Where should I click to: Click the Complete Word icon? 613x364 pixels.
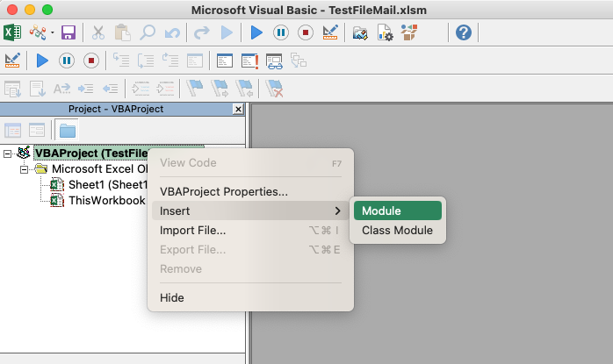tap(61, 89)
